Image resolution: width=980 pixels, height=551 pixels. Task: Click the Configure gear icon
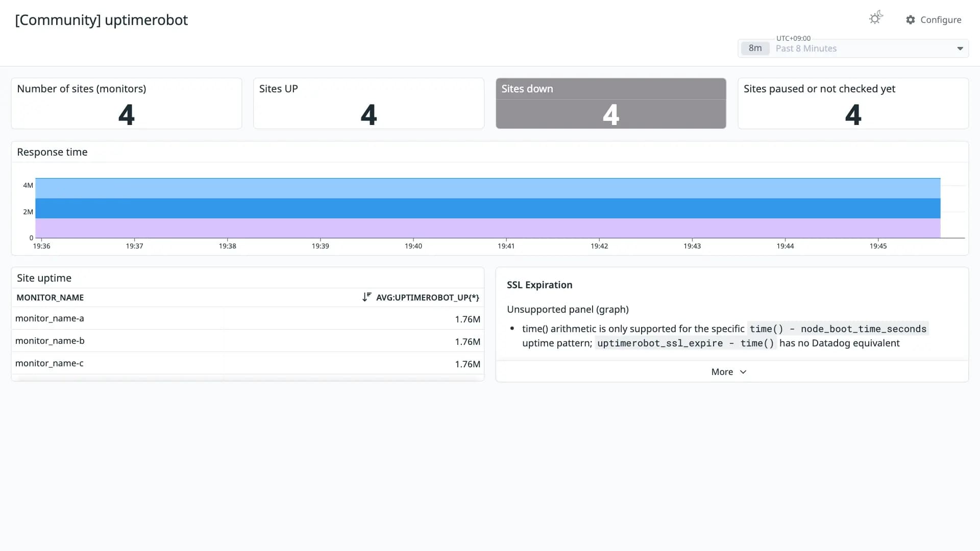[x=911, y=20]
